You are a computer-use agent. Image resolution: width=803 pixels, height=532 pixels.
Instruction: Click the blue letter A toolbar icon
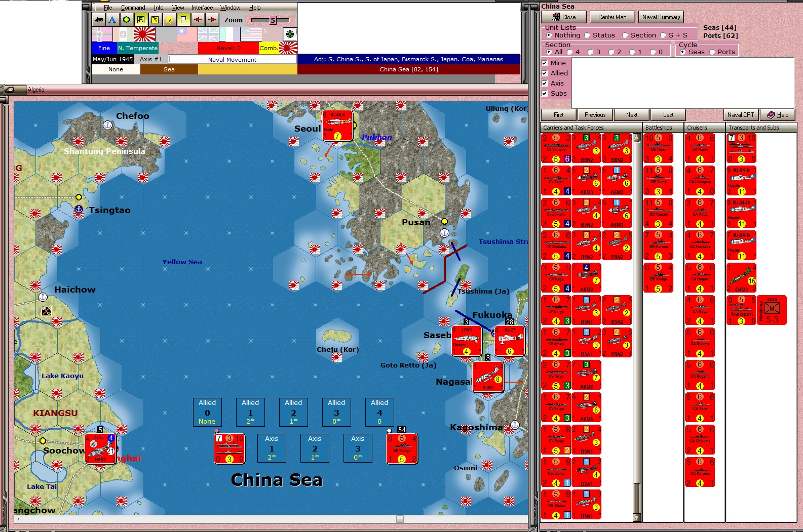coord(112,20)
